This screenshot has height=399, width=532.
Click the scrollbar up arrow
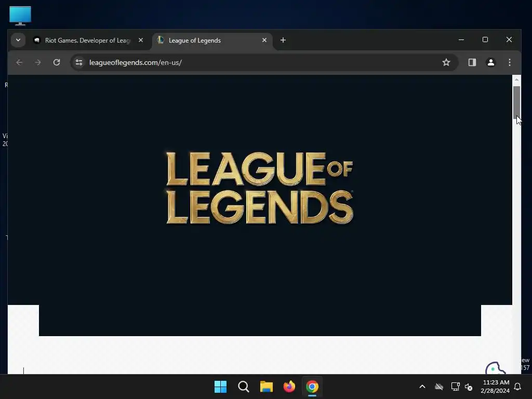(x=516, y=79)
